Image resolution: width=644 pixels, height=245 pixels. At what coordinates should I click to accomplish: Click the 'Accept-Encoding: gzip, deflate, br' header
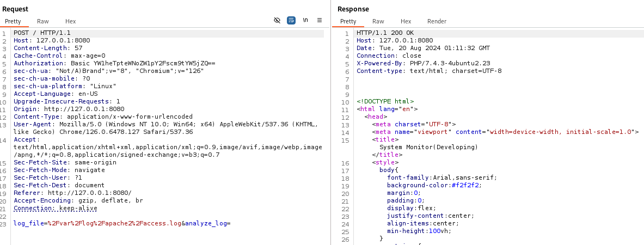point(78,200)
